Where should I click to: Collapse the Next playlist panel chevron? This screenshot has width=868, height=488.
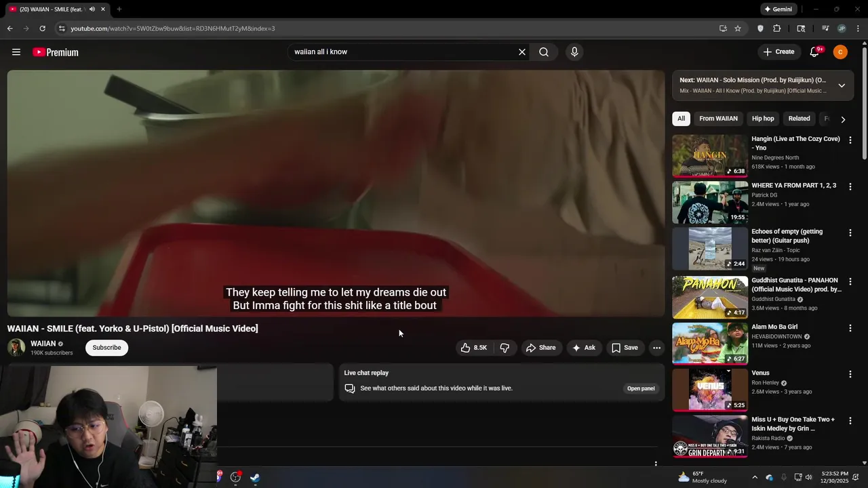click(842, 85)
